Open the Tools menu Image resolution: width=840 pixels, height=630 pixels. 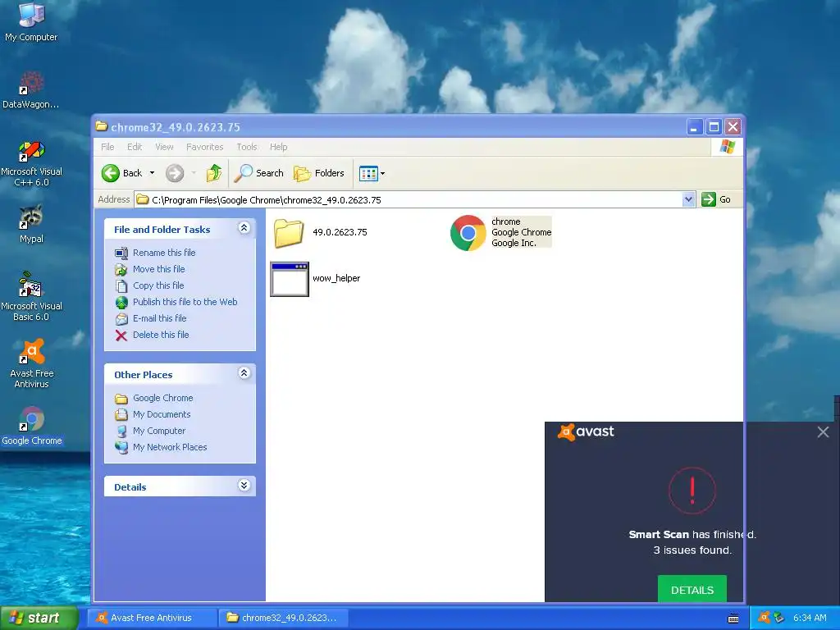click(x=246, y=147)
